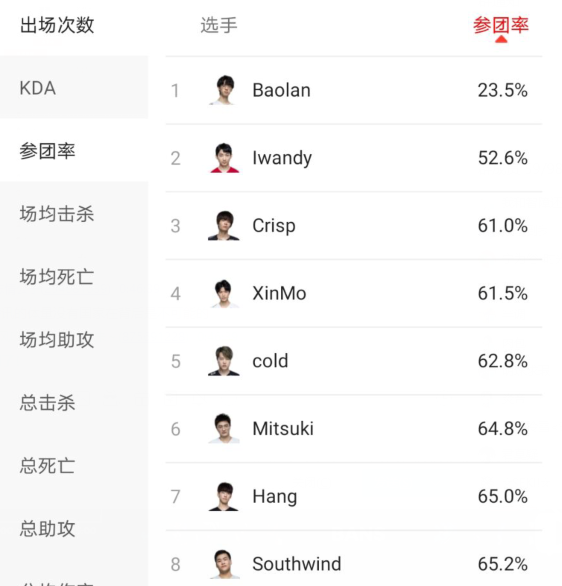The image size is (562, 586).
Task: Open Iwandy's player avatar
Action: tap(224, 158)
